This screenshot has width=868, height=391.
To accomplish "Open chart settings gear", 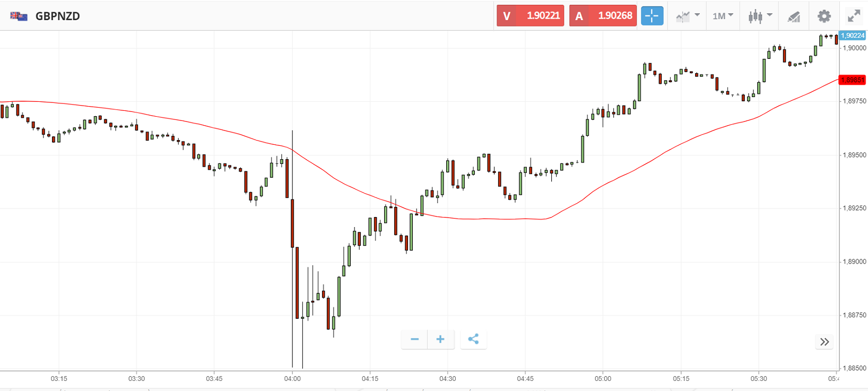I will [x=824, y=16].
